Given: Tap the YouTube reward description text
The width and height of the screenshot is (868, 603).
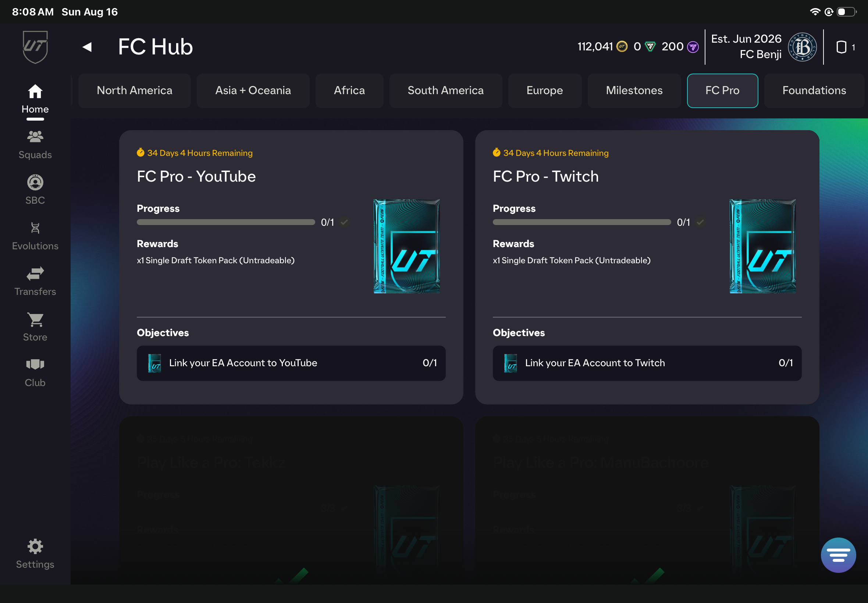Looking at the screenshot, I should click(216, 260).
